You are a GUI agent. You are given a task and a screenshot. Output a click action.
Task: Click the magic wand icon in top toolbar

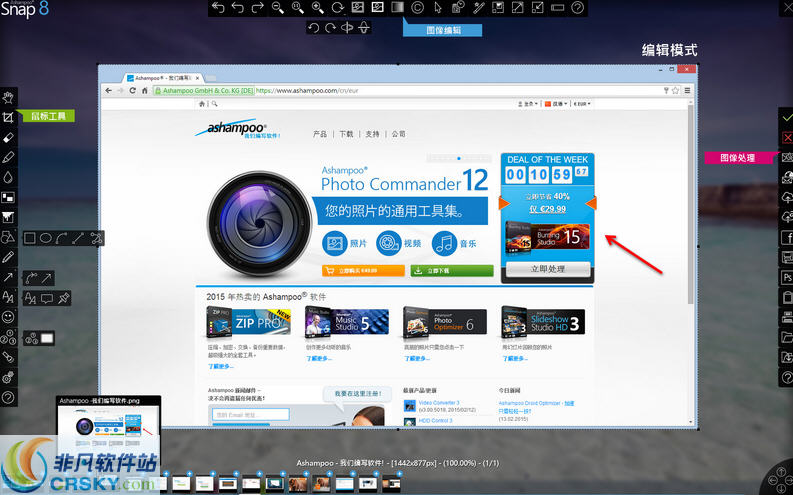478,8
